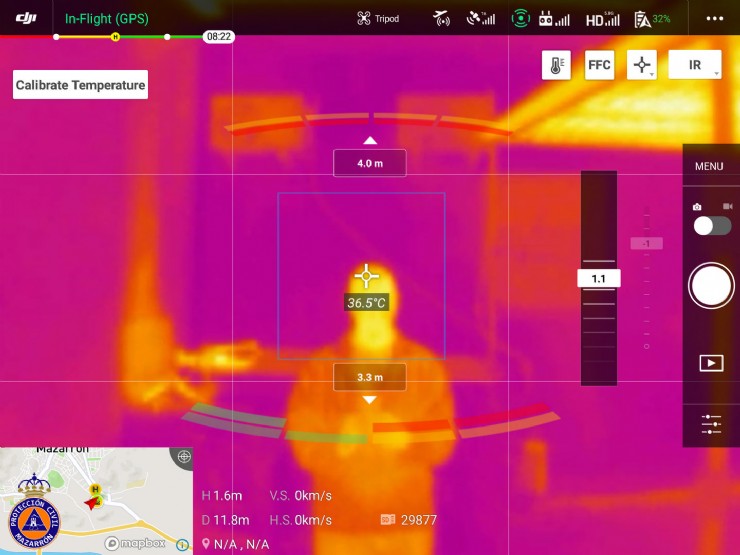Toggle obstacle avoidance radar status icon
740x555 pixels.
520,18
